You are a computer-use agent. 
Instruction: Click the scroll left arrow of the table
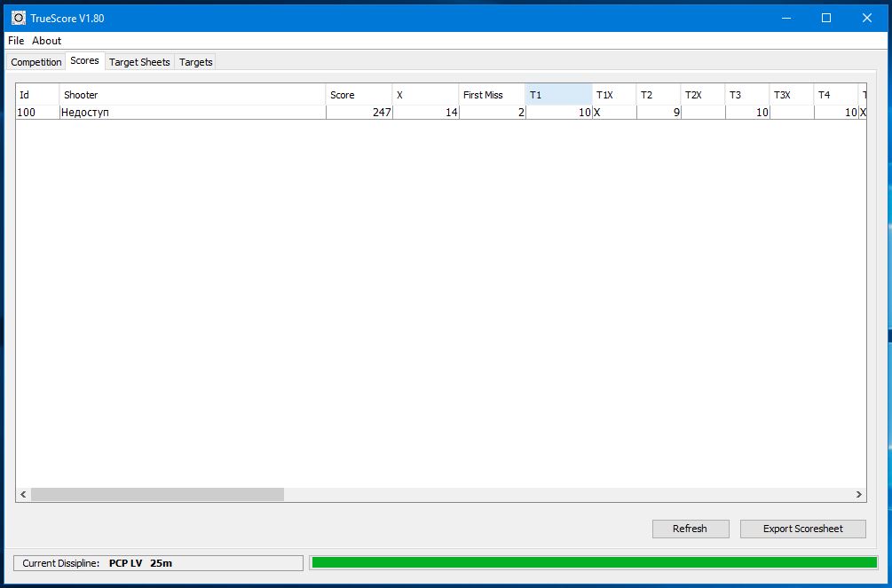click(23, 495)
